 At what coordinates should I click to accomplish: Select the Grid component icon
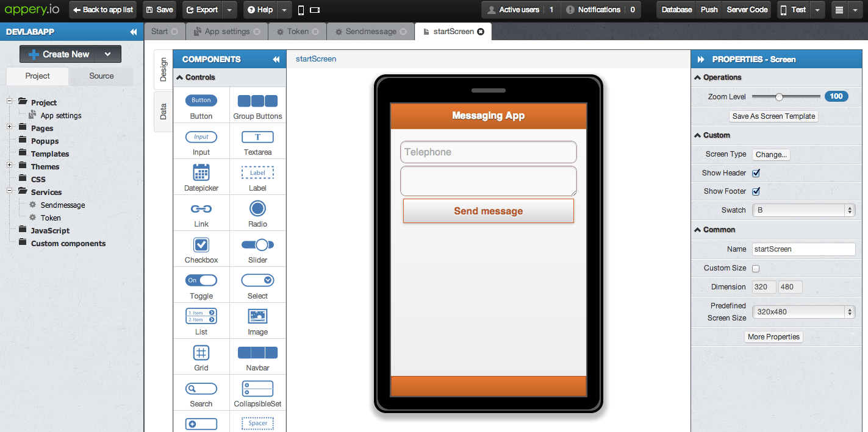[x=201, y=353]
